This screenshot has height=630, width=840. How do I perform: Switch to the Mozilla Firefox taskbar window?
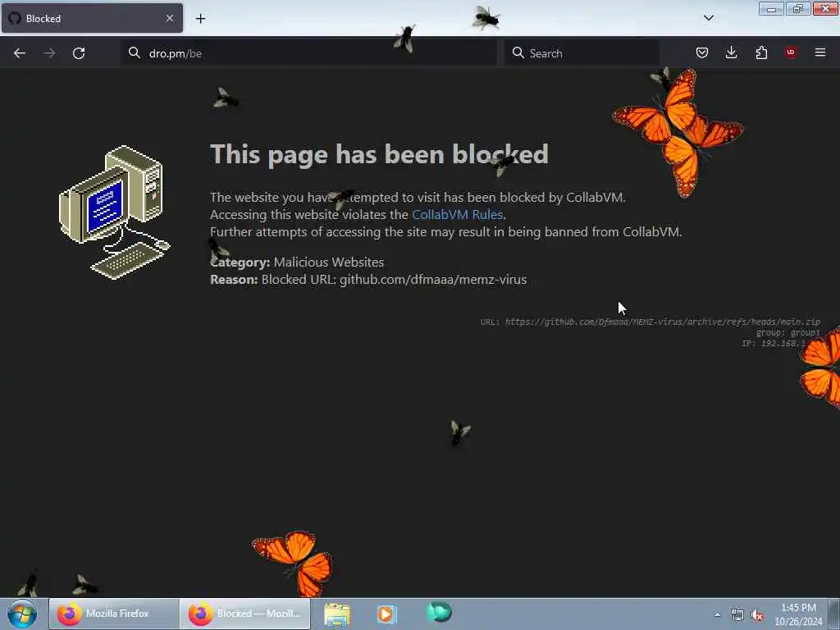(x=113, y=614)
